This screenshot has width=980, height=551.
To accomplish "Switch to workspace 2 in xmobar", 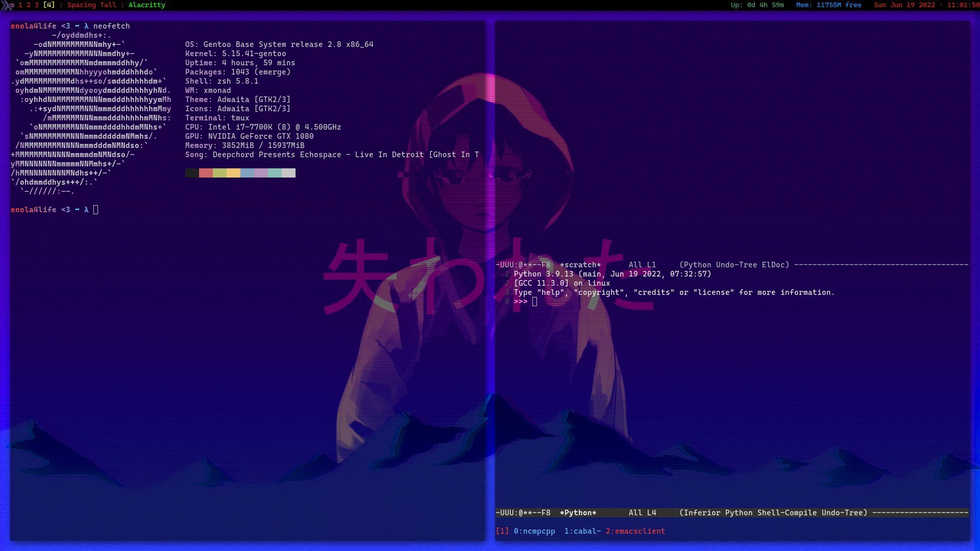I will click(x=29, y=5).
